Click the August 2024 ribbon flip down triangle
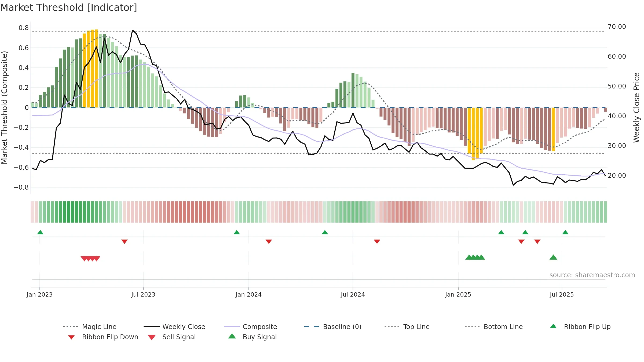Screen dimensions: 644x362 [x=377, y=242]
